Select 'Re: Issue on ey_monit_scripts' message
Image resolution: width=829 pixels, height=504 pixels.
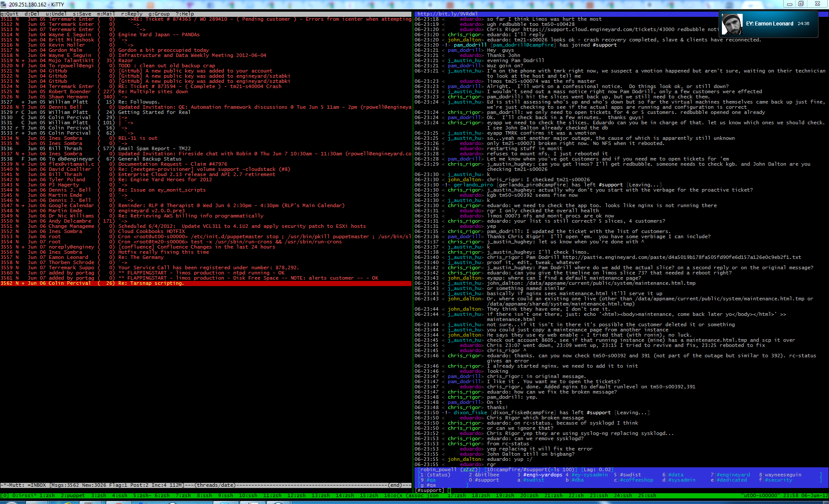tap(206, 190)
